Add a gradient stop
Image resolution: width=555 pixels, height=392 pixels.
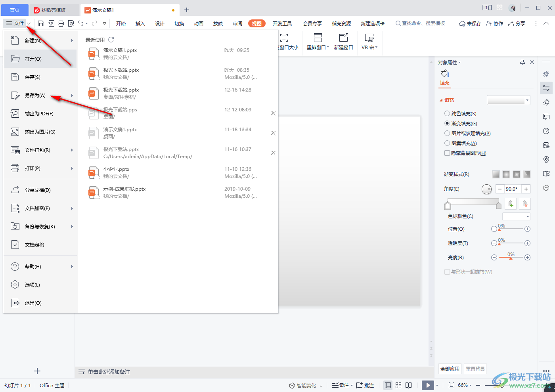(511, 204)
